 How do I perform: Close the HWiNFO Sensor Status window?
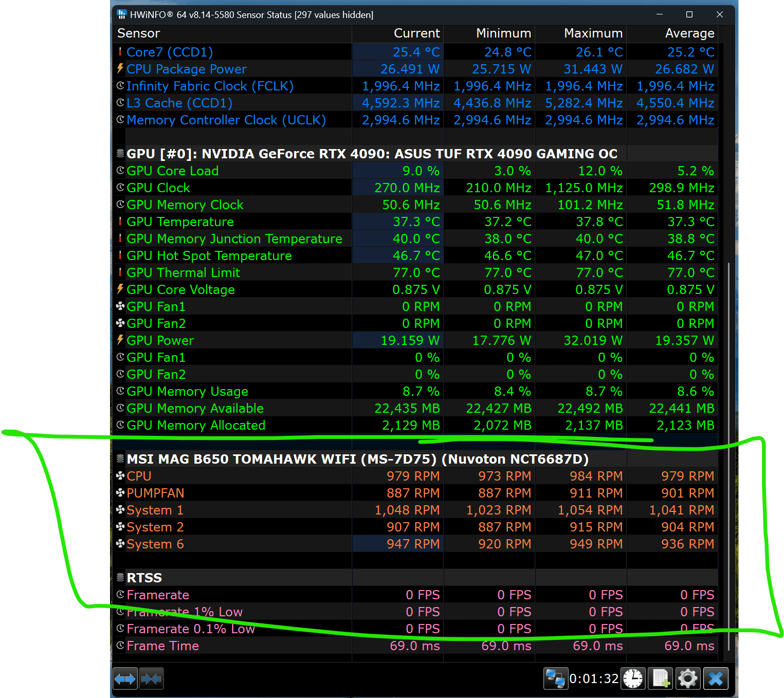point(720,14)
